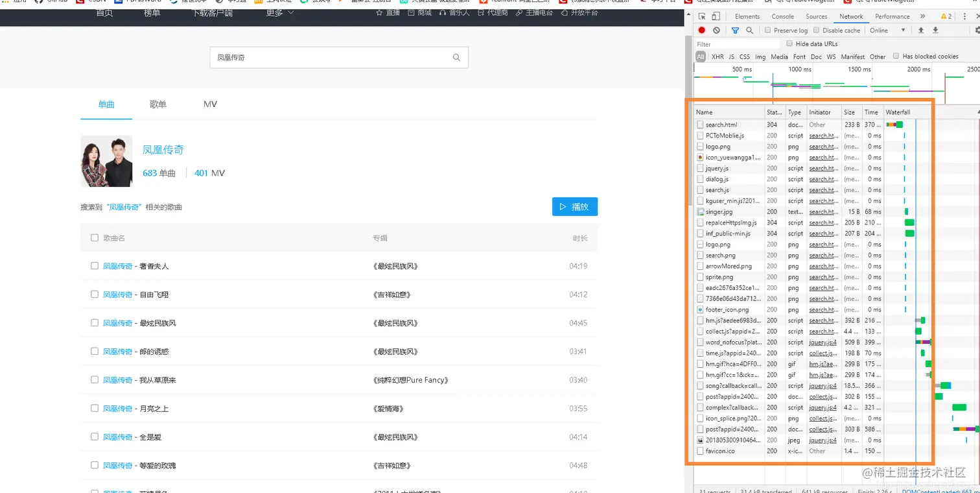Image resolution: width=980 pixels, height=493 pixels.
Task: Open the DevTools three-dot customize menu
Action: (965, 16)
